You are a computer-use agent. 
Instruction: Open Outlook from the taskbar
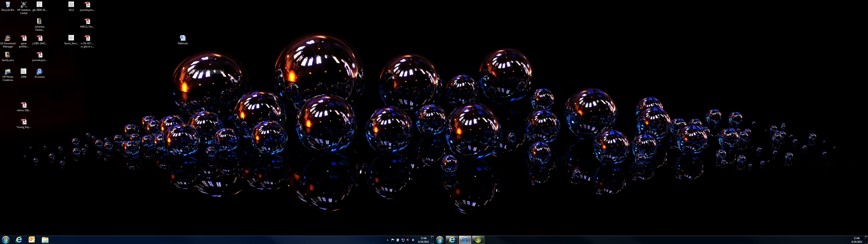(32, 240)
